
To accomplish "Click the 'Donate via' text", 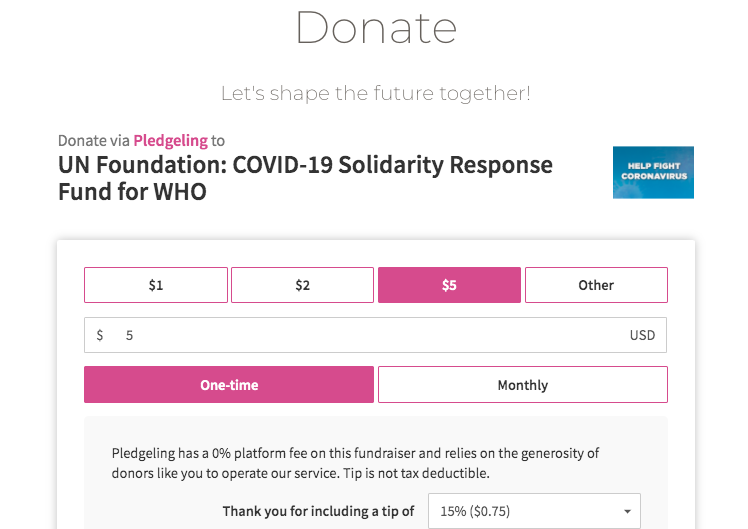I will (94, 140).
